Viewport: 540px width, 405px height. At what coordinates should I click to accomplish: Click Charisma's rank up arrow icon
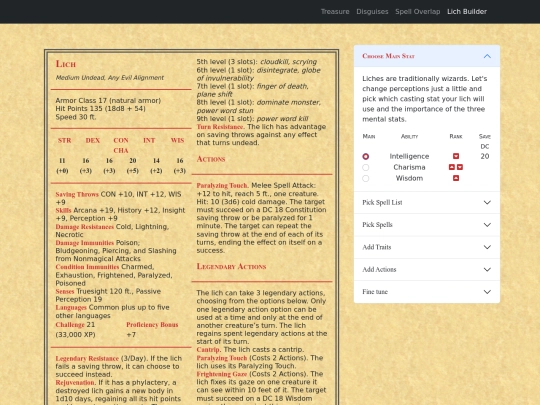pyautogui.click(x=452, y=167)
